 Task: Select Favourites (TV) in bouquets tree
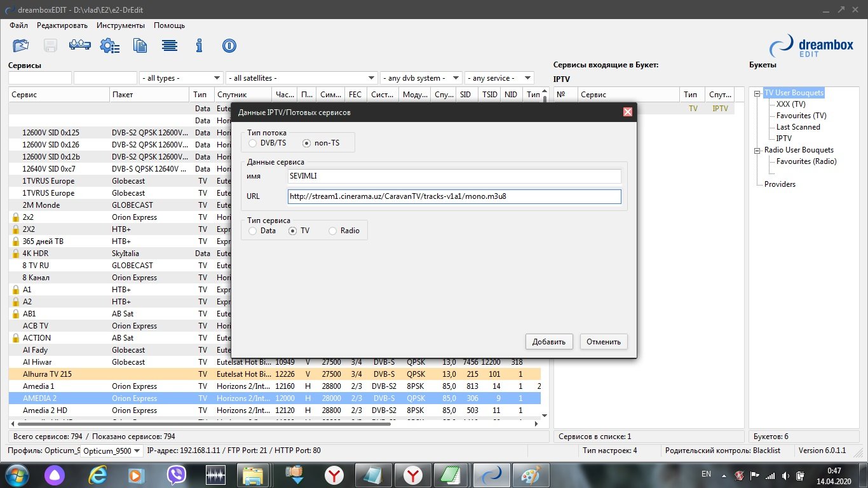coord(801,116)
